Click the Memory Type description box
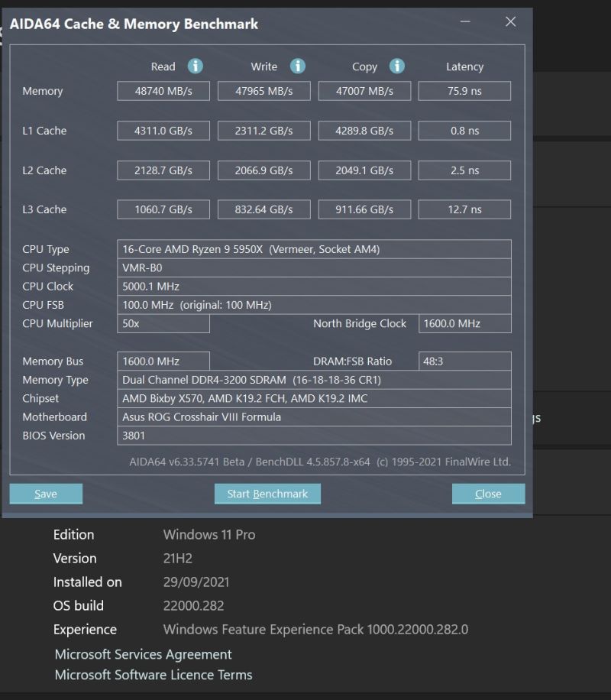This screenshot has height=700, width=611. point(315,380)
